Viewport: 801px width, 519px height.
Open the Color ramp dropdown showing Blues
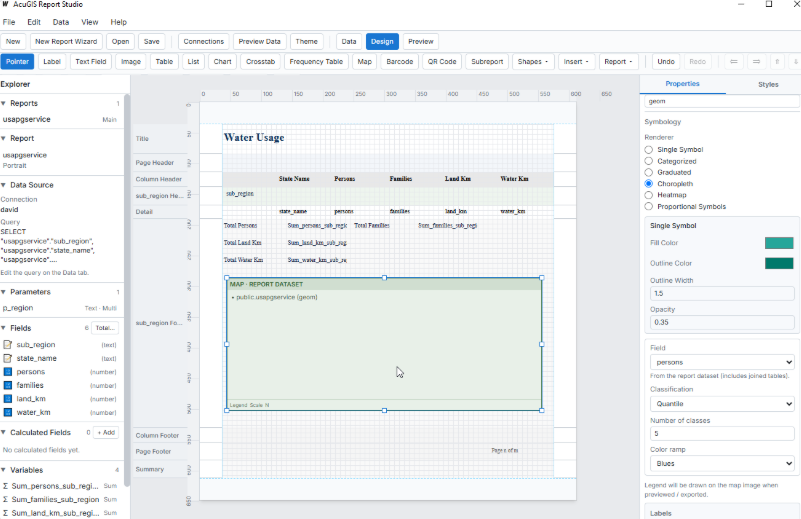[x=722, y=463]
